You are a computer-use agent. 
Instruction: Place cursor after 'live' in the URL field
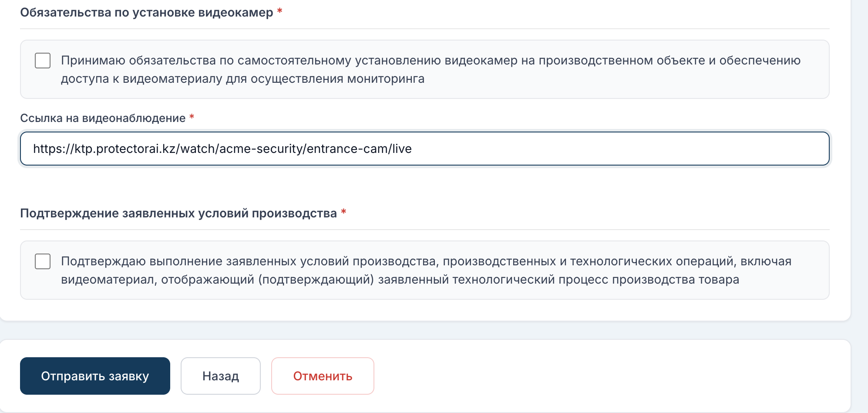413,149
